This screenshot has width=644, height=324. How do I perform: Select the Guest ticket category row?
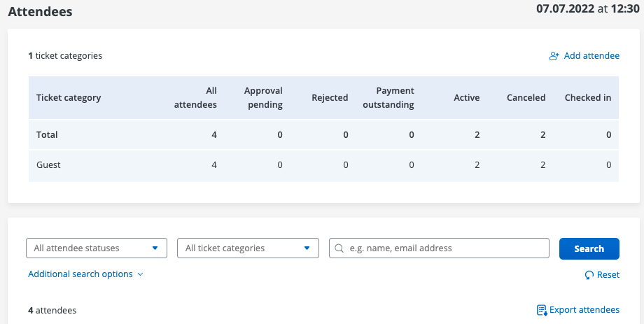pos(49,165)
